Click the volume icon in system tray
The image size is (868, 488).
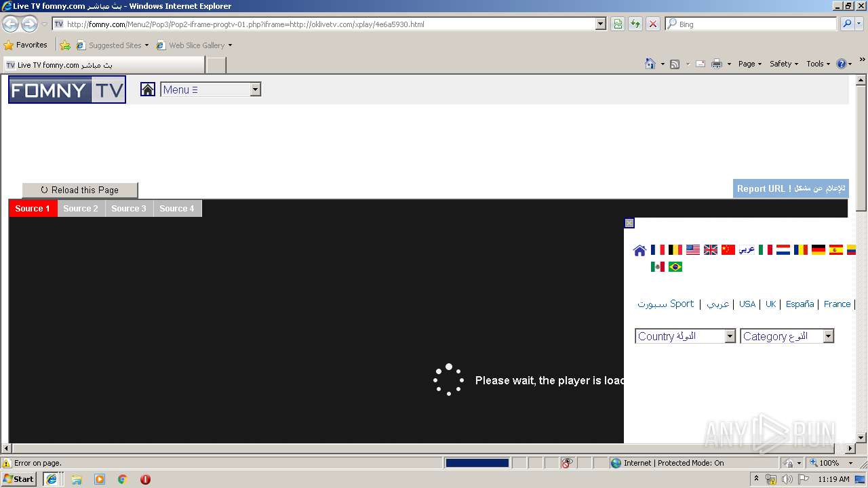point(787,479)
